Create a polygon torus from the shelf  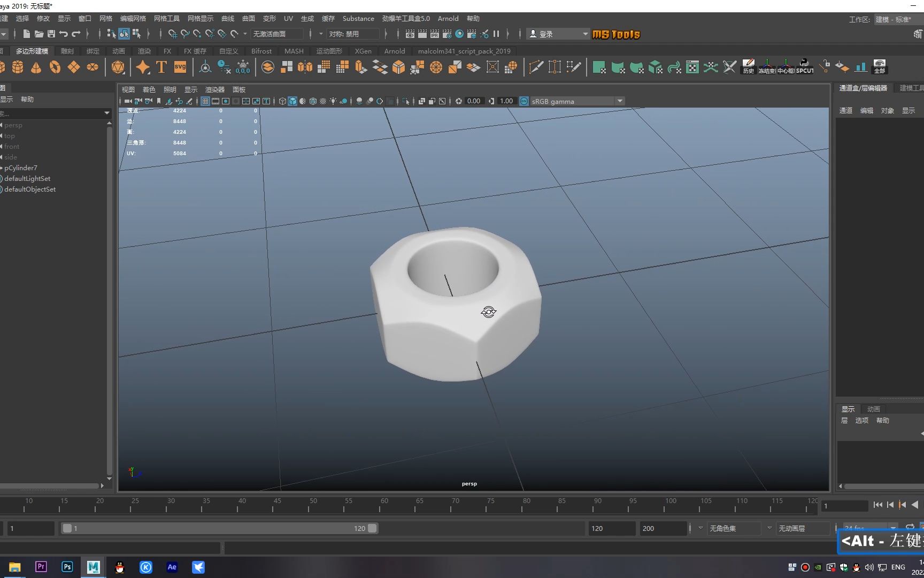pyautogui.click(x=55, y=67)
